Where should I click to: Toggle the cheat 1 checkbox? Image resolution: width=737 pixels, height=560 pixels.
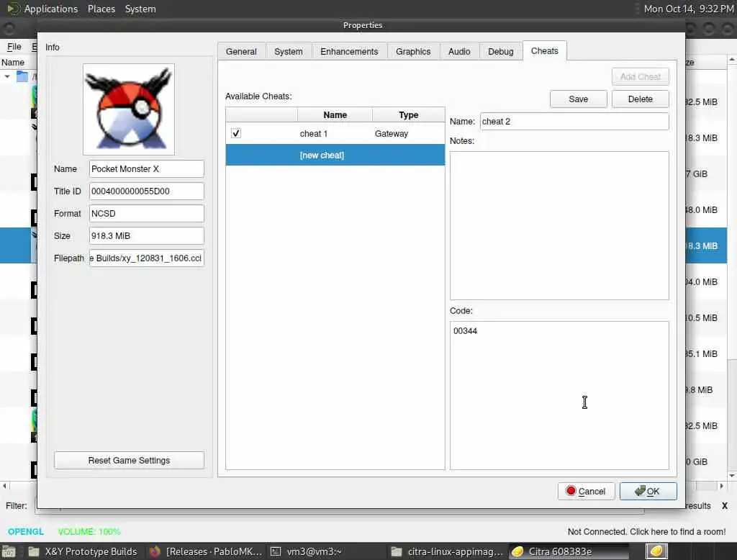coord(236,134)
